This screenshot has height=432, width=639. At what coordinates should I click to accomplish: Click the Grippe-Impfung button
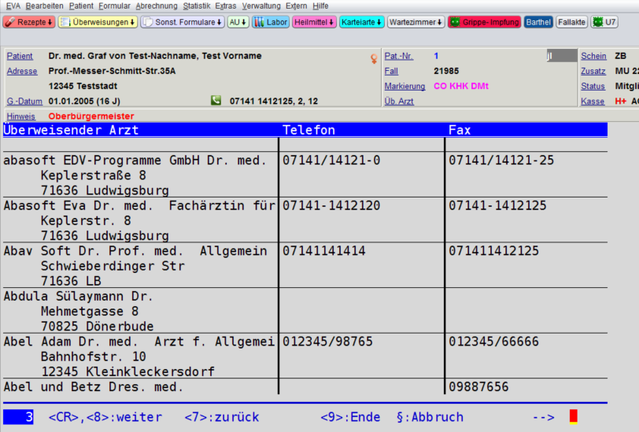[x=485, y=22]
